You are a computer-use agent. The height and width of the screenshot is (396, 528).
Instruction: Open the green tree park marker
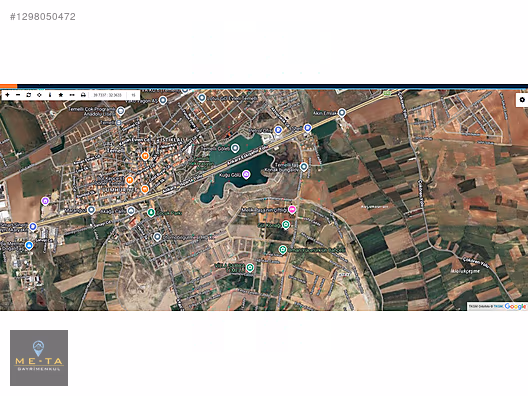[x=151, y=212]
